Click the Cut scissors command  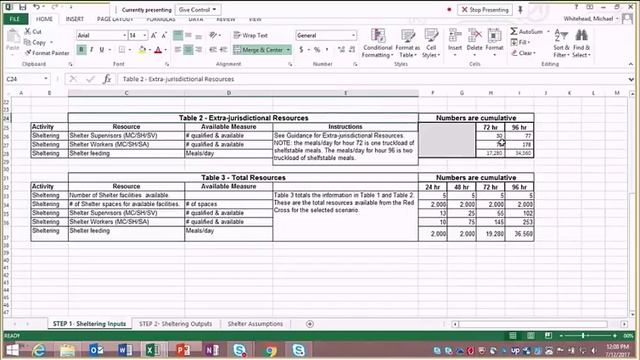tap(33, 31)
